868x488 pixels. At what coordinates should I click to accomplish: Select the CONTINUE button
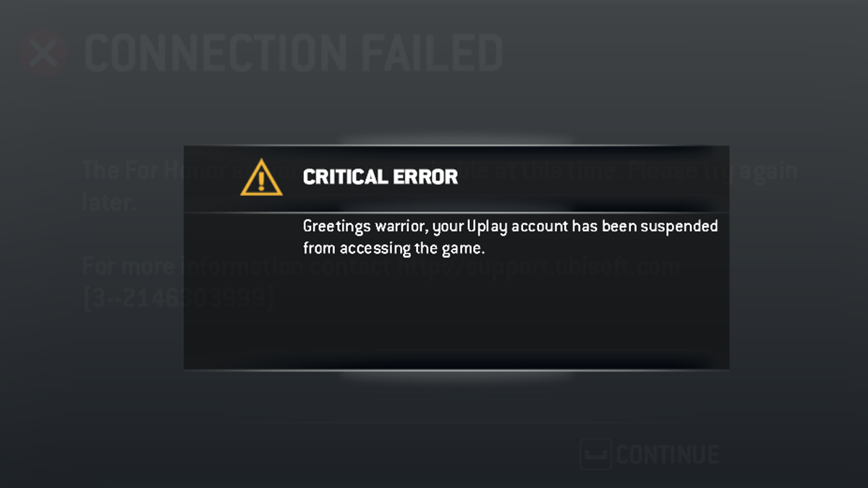click(650, 455)
